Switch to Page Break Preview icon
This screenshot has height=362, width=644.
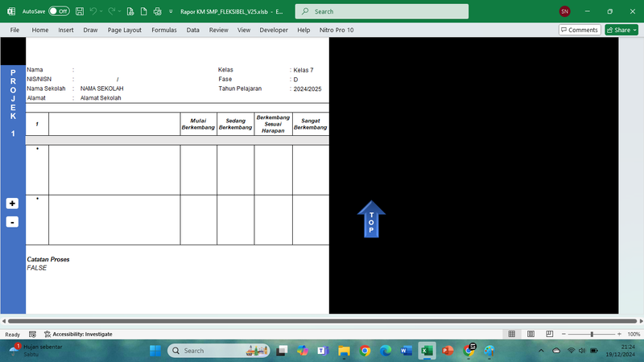pos(550,334)
